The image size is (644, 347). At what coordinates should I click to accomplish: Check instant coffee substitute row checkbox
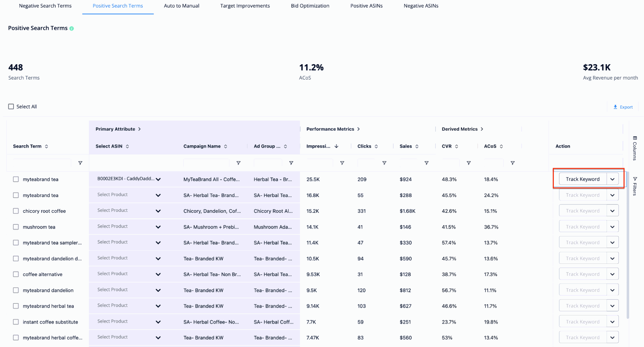tap(16, 322)
